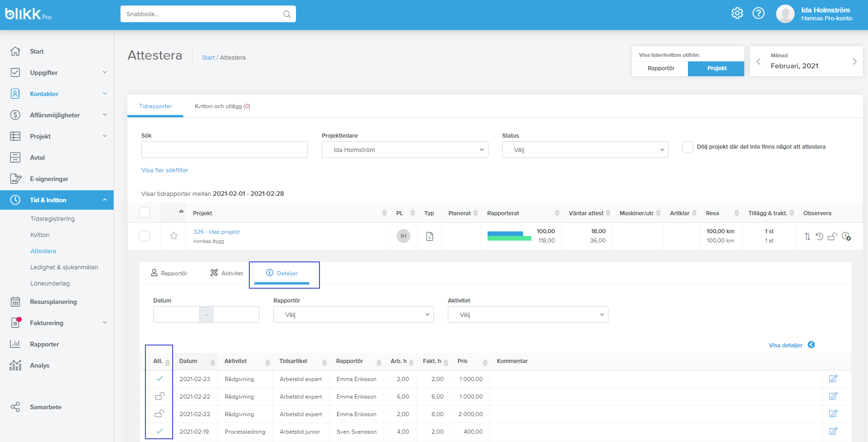Check the select-all projects checkbox
Viewport: 868px width, 442px height.
pyautogui.click(x=145, y=212)
